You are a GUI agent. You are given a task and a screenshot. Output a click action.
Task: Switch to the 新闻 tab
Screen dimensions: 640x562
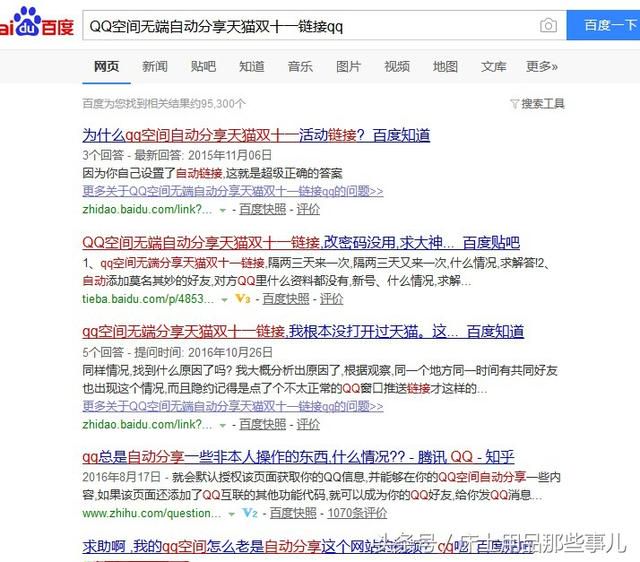[155, 66]
